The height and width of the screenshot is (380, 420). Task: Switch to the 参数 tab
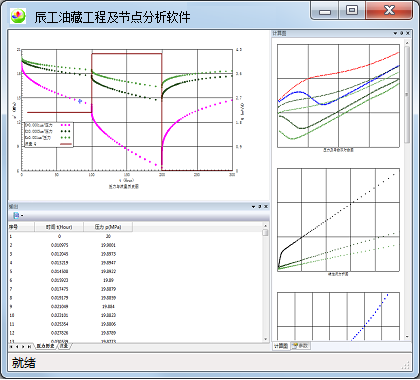coord(301,346)
